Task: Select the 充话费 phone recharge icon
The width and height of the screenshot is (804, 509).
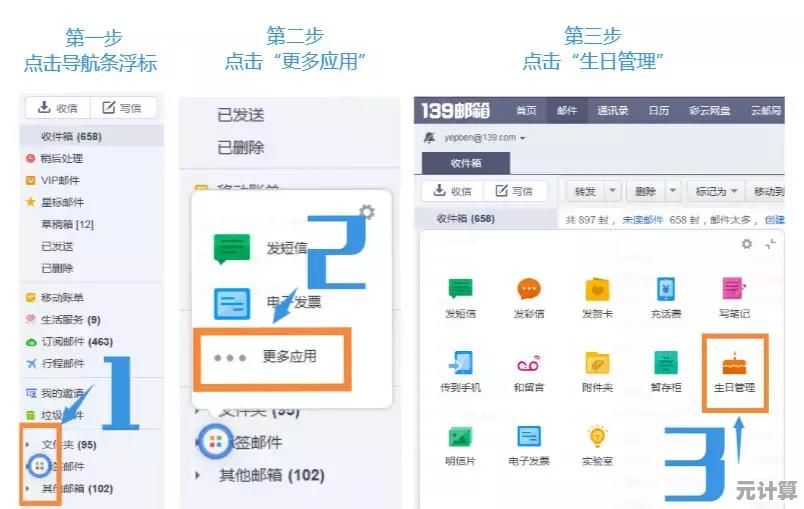Action: 666,290
